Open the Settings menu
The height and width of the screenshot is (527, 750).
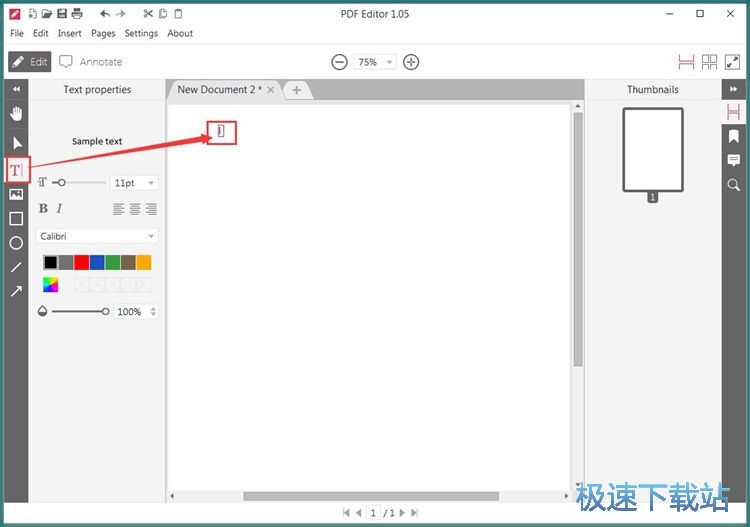coord(141,33)
